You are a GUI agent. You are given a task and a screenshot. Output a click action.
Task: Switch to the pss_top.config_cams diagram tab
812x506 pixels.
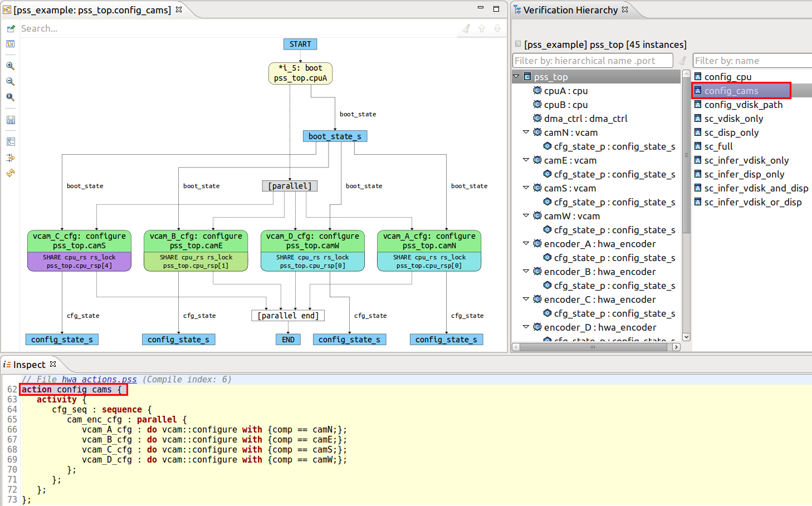click(x=92, y=10)
